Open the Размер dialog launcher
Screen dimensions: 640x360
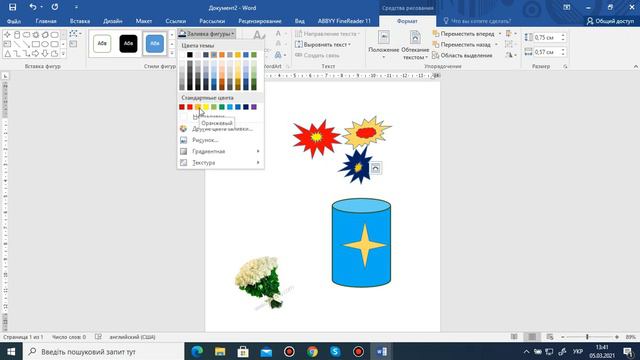point(565,67)
